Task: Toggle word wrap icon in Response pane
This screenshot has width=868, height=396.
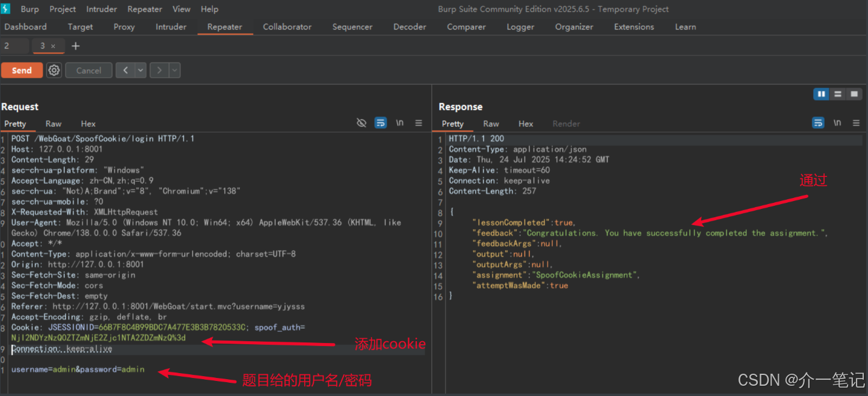Action: (x=818, y=123)
